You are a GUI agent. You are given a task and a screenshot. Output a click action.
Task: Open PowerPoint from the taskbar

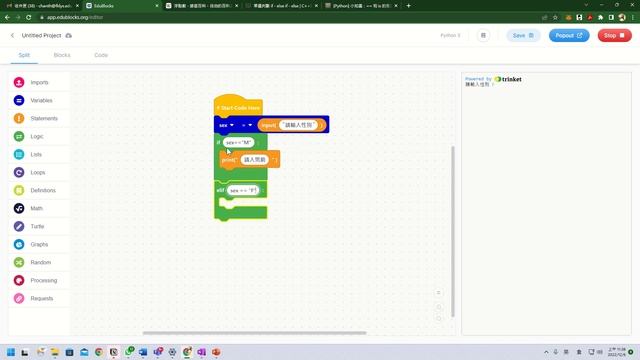(x=216, y=352)
